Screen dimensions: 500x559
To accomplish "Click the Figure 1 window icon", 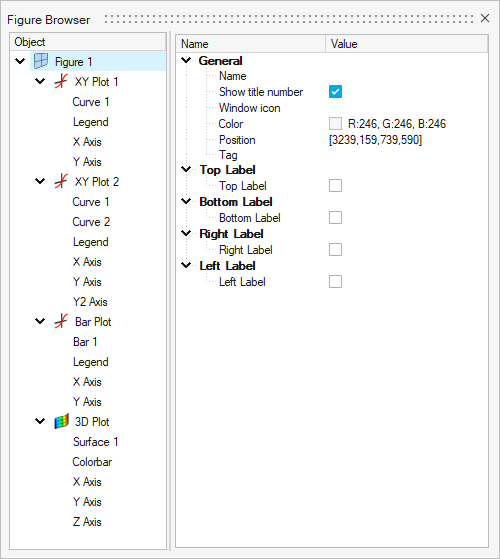I will pyautogui.click(x=41, y=61).
